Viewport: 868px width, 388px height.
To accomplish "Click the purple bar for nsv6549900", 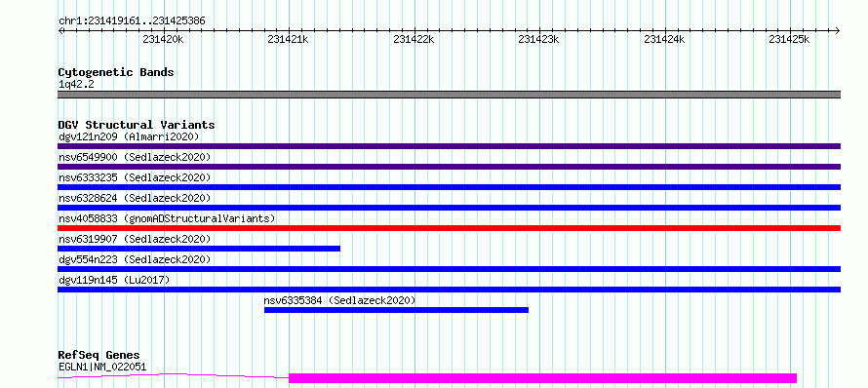I will 450,167.
